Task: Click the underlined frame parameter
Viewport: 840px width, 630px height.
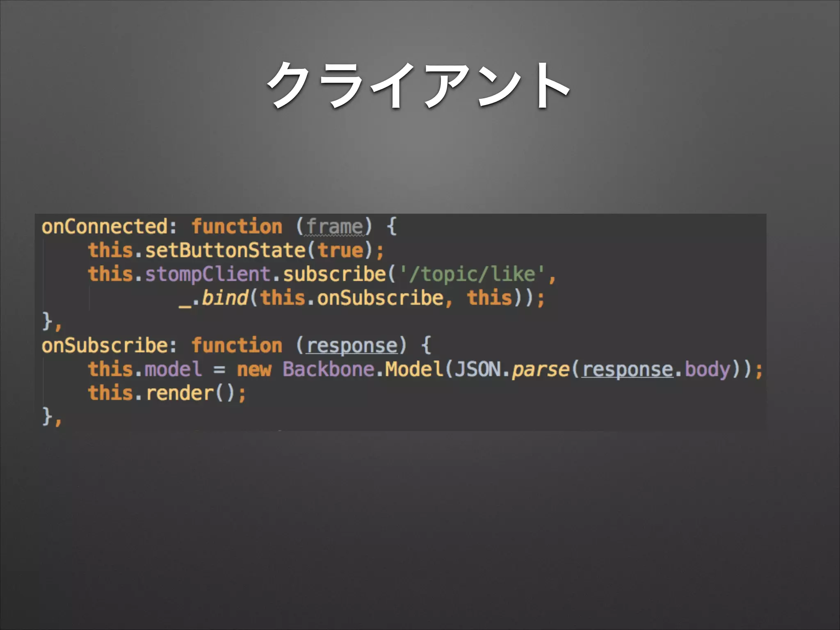Action: [334, 227]
